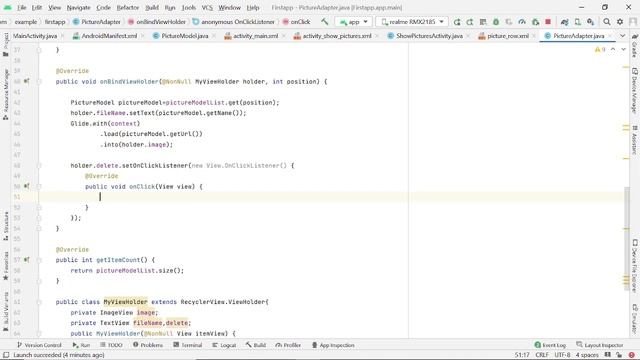The width and height of the screenshot is (640, 360).
Task: Click the Apply Code Changes icon
Action: tap(483, 22)
